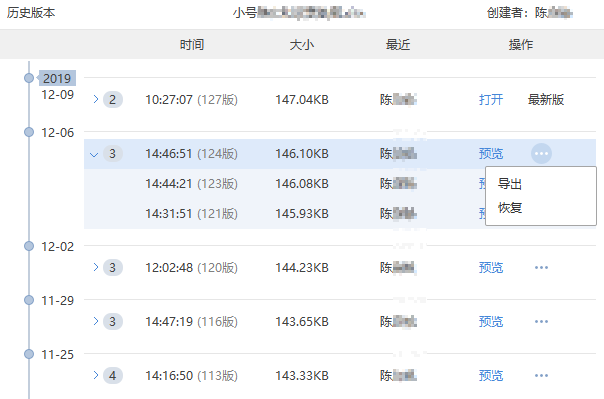Screen dimensions: 604x399
Task: Click the 12-09 date label
Action: (x=57, y=95)
